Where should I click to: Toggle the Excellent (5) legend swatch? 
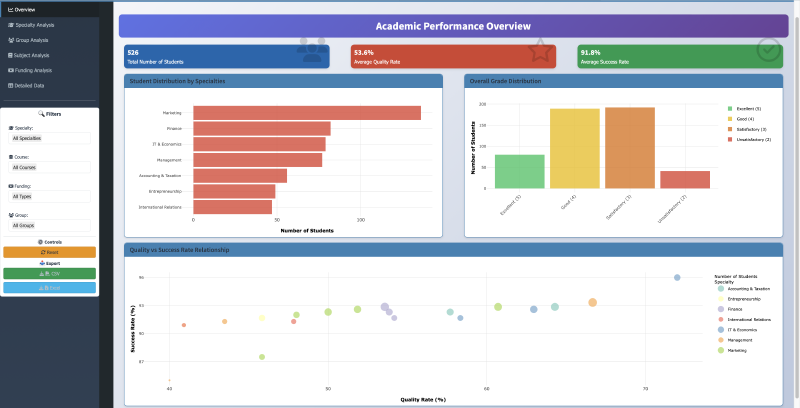[730, 109]
